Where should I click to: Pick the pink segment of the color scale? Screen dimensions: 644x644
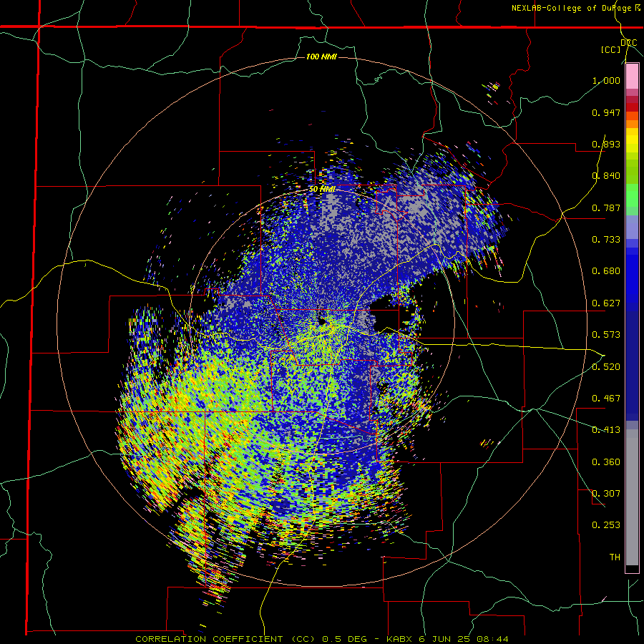632,77
